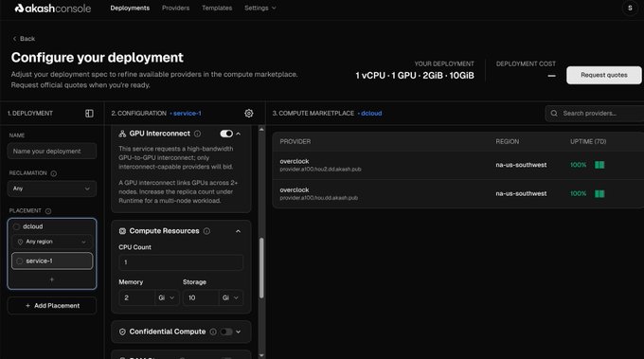Image resolution: width=644 pixels, height=359 pixels.
Task: Open the Providers menu item
Action: pyautogui.click(x=176, y=9)
